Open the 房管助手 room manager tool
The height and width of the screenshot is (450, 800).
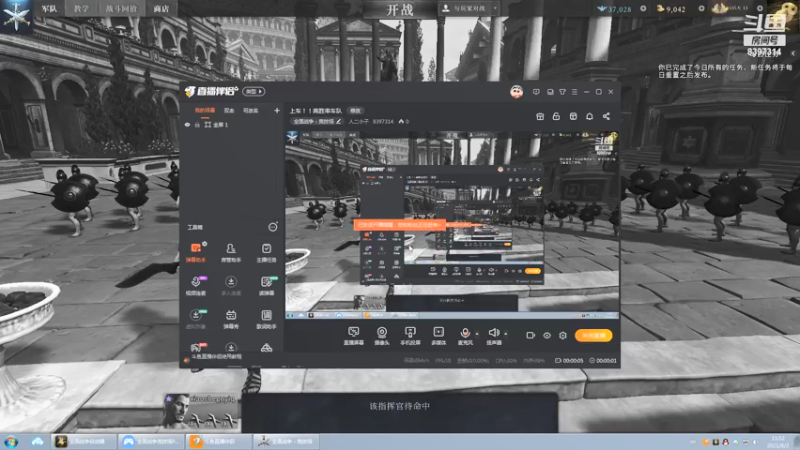point(231,253)
